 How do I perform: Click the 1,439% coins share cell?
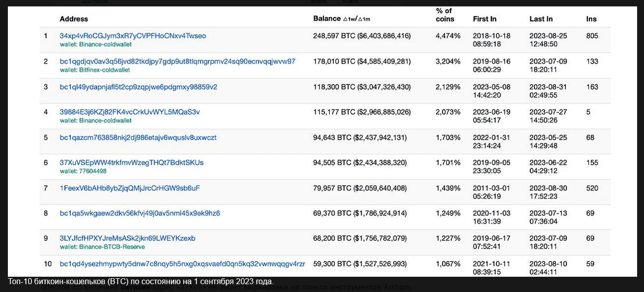point(448,188)
